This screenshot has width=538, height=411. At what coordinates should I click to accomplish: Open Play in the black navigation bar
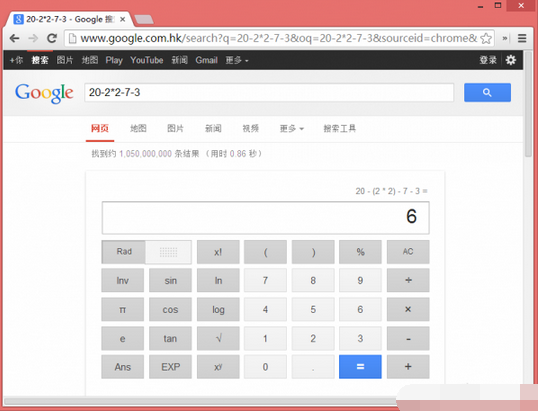[x=114, y=60]
